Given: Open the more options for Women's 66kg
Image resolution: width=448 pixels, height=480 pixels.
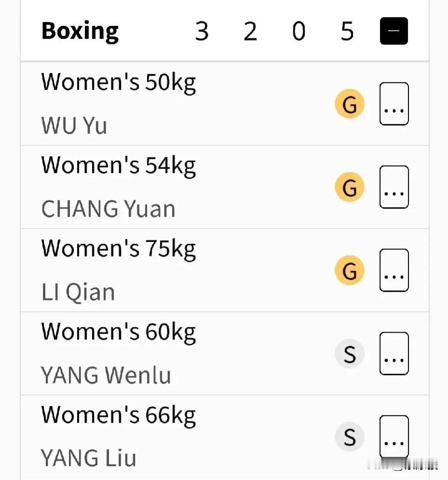Looking at the screenshot, I should 394,437.
